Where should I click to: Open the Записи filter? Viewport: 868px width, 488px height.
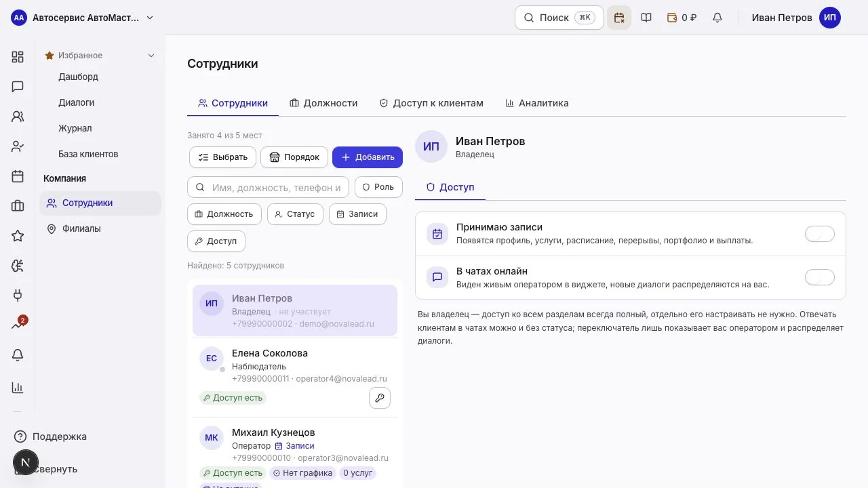(357, 214)
